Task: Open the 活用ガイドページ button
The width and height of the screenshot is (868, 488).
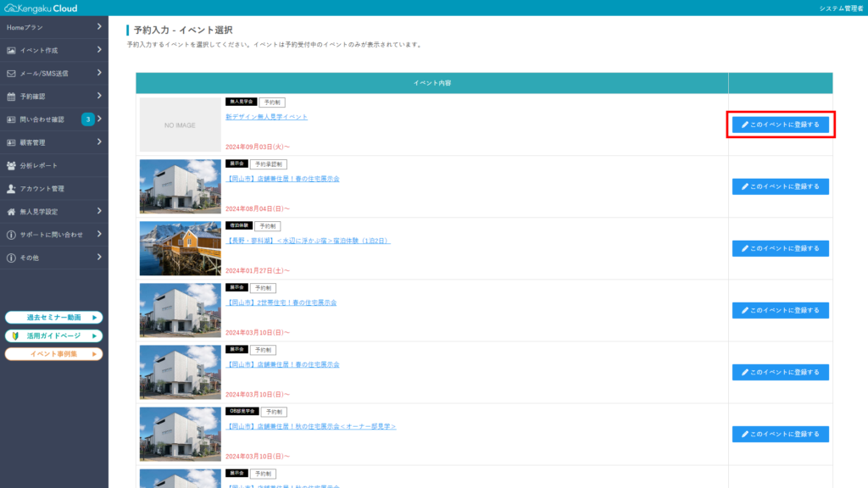Action: [54, 335]
